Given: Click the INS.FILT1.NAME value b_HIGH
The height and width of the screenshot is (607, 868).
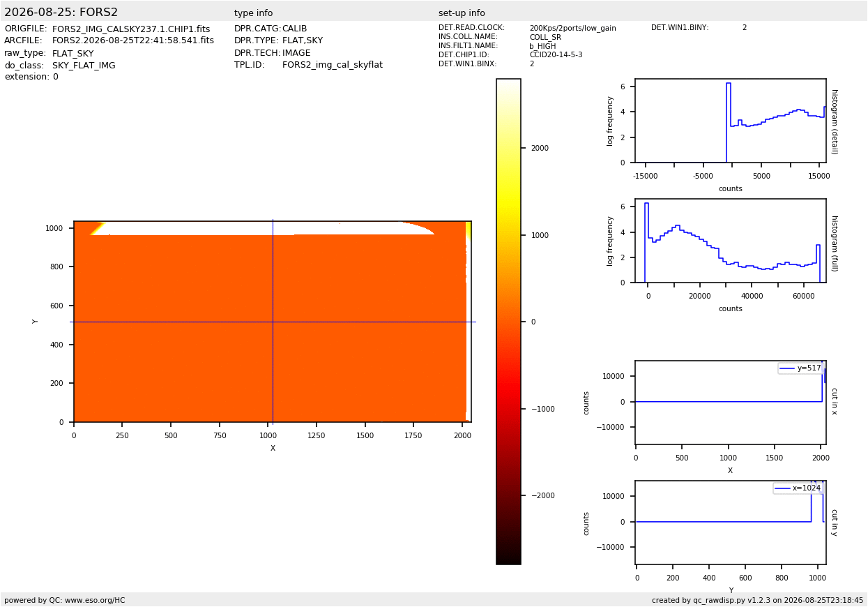Looking at the screenshot, I should pos(542,47).
